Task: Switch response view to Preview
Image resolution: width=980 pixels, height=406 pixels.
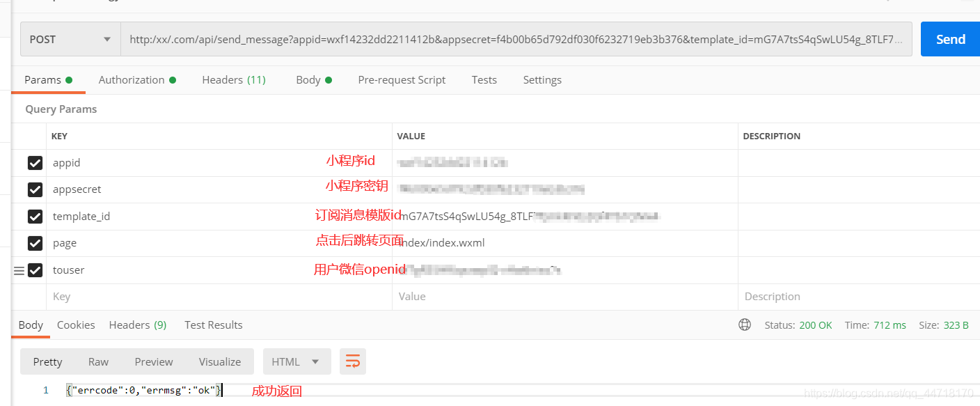Action: click(153, 361)
